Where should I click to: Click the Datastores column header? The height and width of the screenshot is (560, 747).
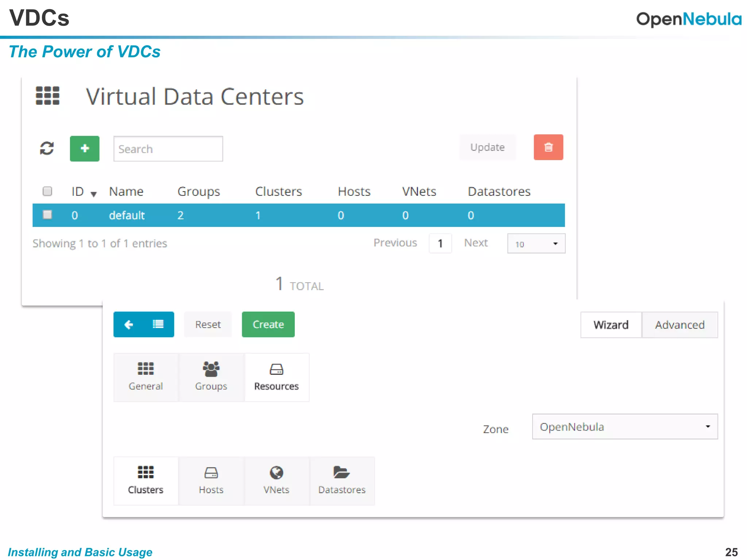[x=499, y=191]
